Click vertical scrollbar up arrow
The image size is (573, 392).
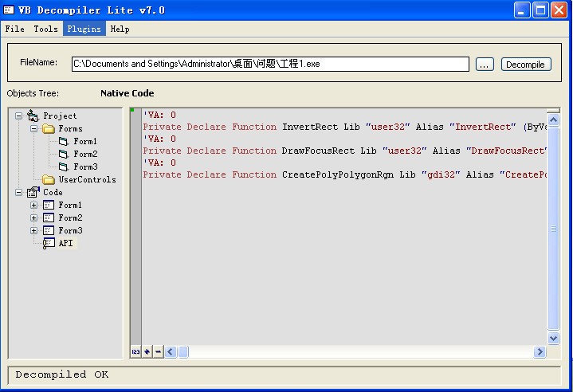pos(554,120)
